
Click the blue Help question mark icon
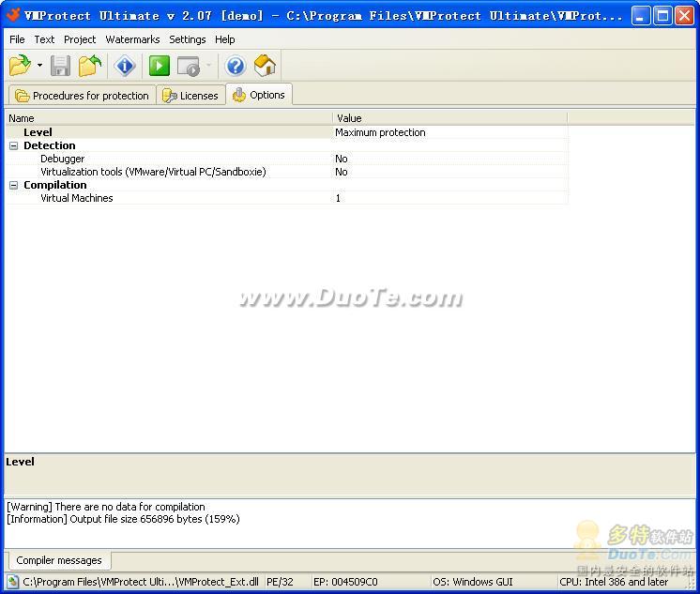236,66
